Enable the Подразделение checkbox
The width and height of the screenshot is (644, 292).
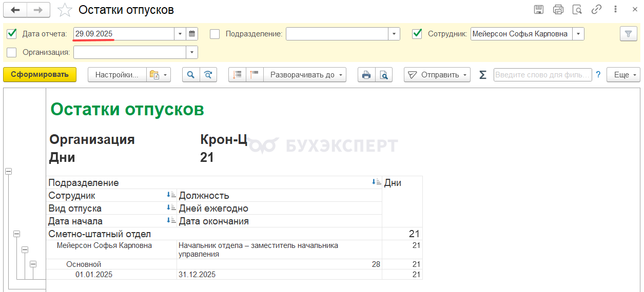point(215,34)
